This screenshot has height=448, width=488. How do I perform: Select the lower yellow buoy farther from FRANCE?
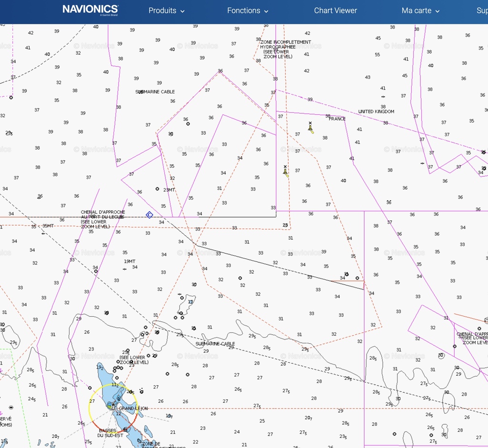[x=286, y=171]
